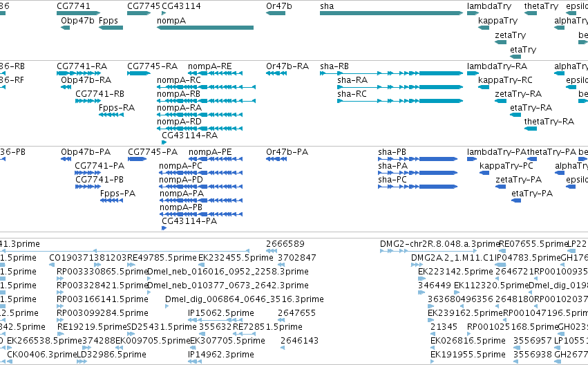Click EST feature 2647655
Screen dimensions: 588x365
pyautogui.click(x=297, y=313)
